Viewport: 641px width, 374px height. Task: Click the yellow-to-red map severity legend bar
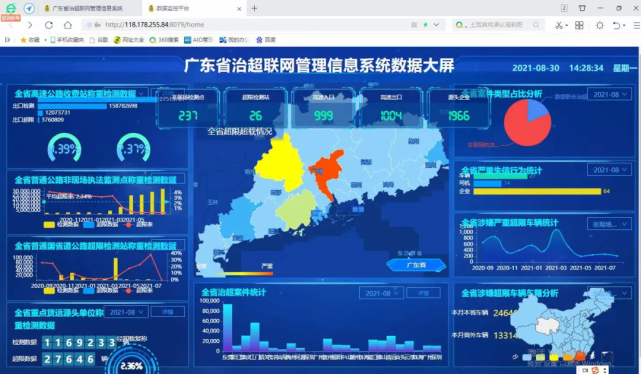pyautogui.click(x=247, y=273)
